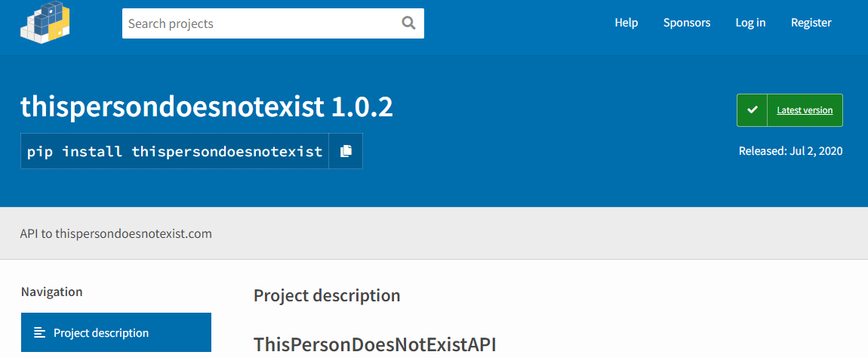The width and height of the screenshot is (868, 358).
Task: Click the PyPI logo in header
Action: (x=45, y=22)
